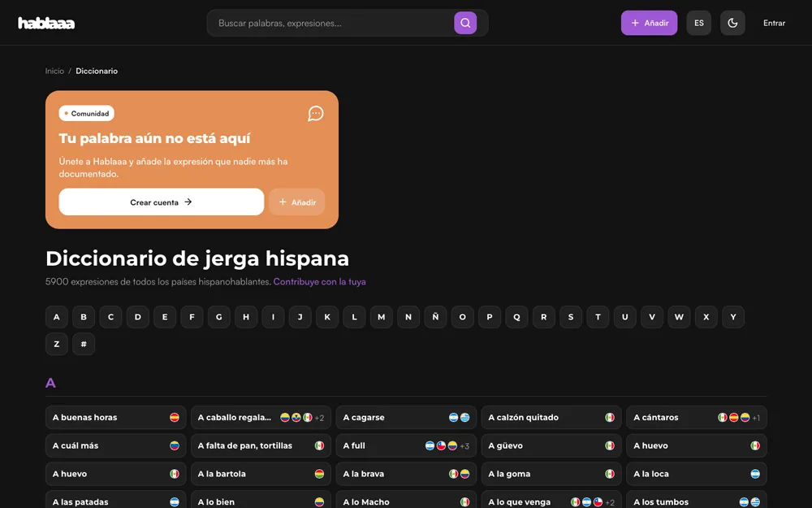This screenshot has height=508, width=812.
Task: Choose letter Ñ filter
Action: 435,317
